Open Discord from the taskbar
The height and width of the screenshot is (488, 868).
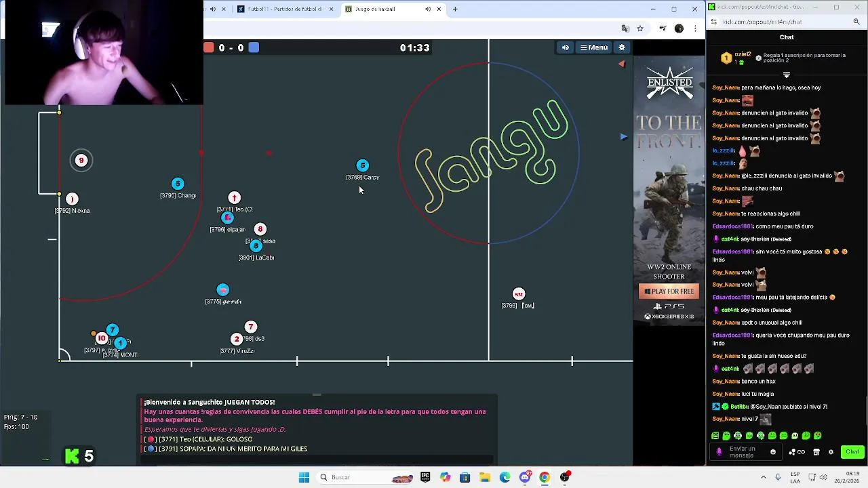(525, 477)
